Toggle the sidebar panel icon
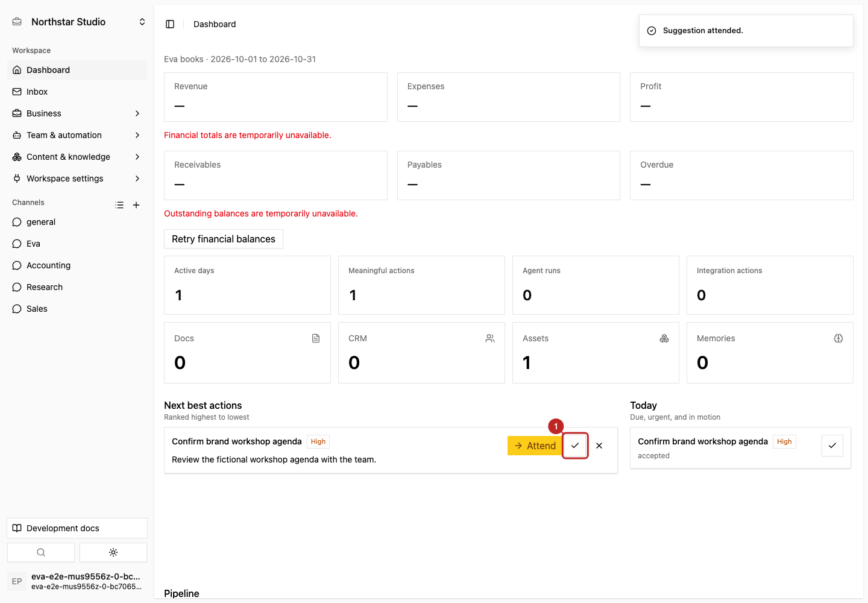The height and width of the screenshot is (603, 868). (170, 24)
